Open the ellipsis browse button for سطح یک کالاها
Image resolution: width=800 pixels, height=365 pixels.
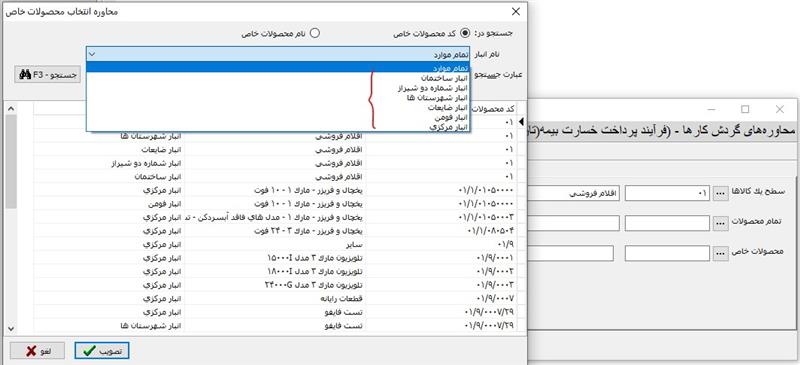[x=720, y=193]
